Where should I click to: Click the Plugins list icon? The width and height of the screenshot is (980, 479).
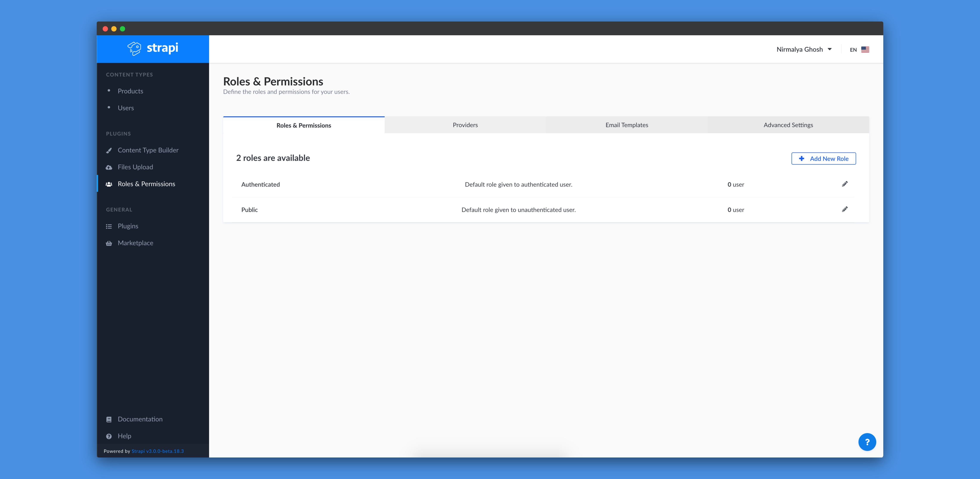coord(109,226)
